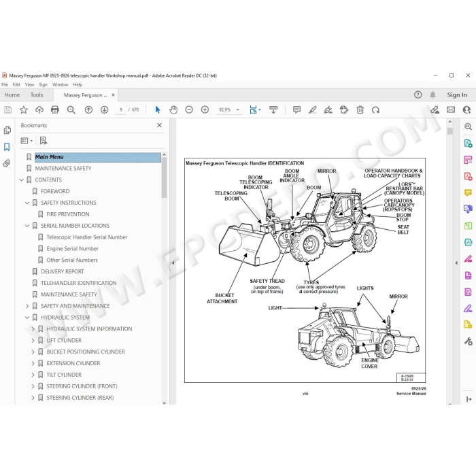The image size is (476, 476).
Task: Select the Hand pan tool
Action: click(173, 109)
